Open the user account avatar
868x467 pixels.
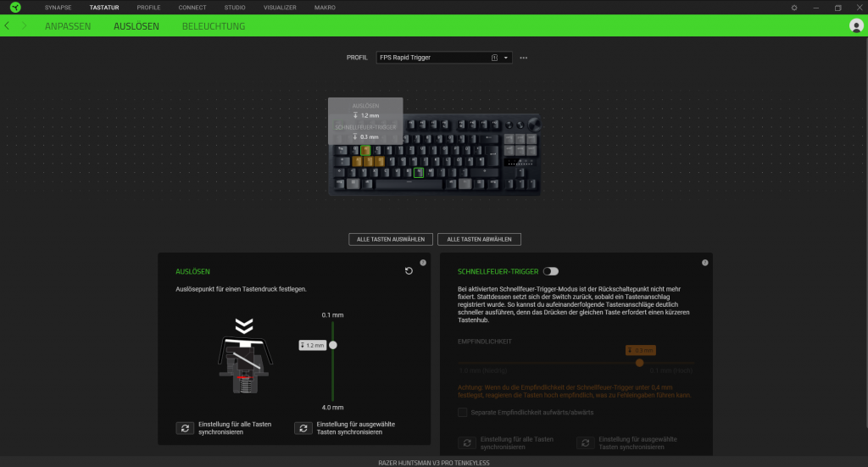point(856,25)
